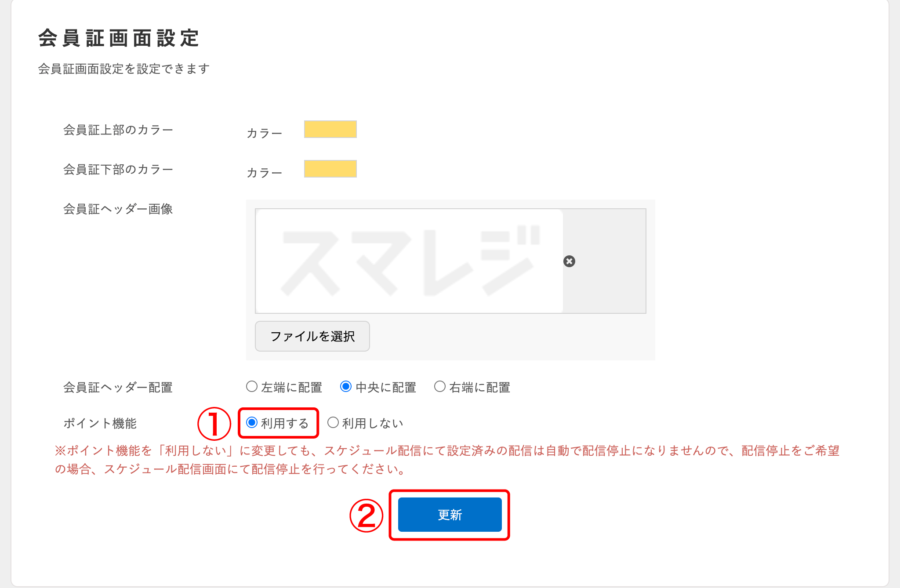Remove the header image using the X icon
The image size is (900, 588).
pos(569,262)
